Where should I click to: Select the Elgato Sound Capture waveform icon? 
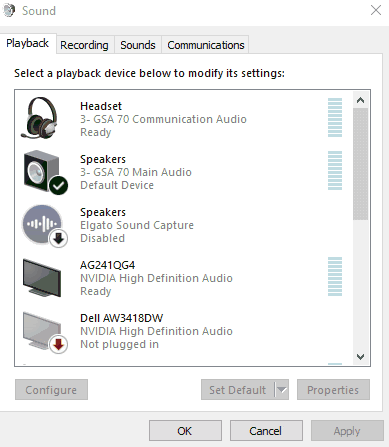[x=45, y=226]
